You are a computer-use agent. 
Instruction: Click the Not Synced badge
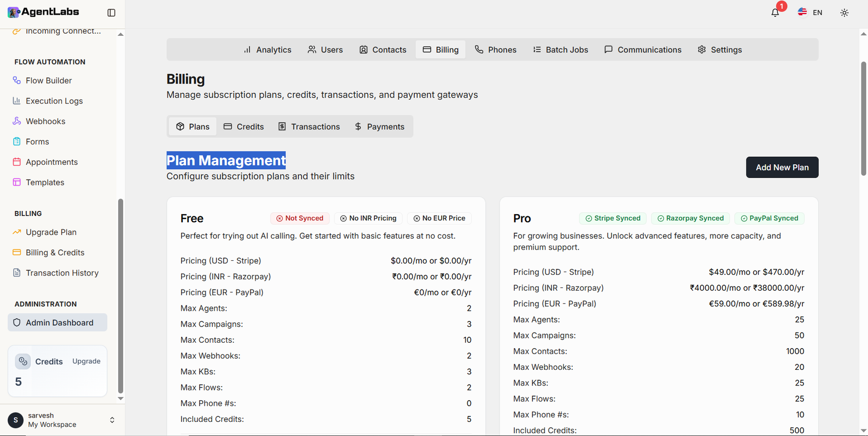click(x=300, y=218)
